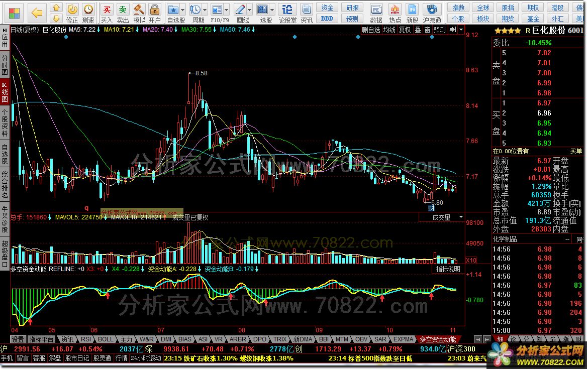
Task: Expand the F10/F9 dropdown arrow
Action: pos(227,10)
